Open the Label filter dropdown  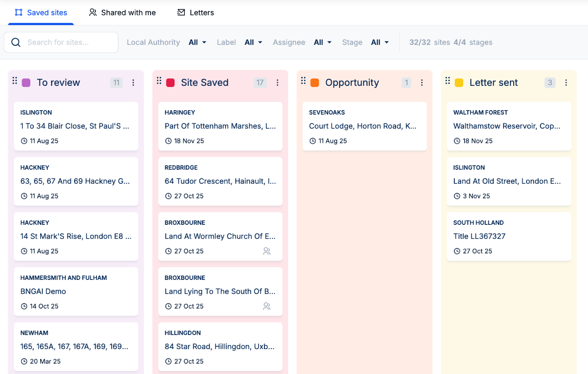[253, 42]
